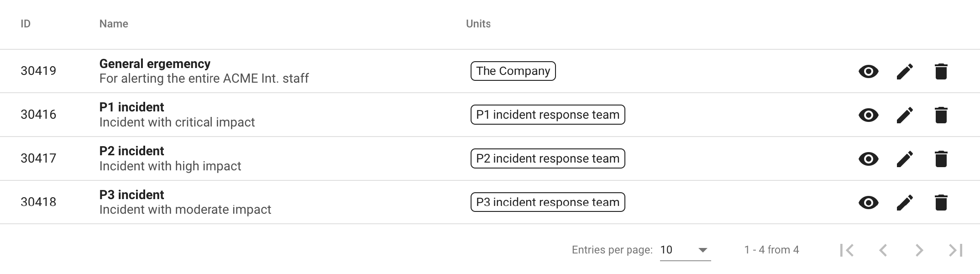
Task: Select the P3 incident response team tag
Action: click(x=547, y=202)
